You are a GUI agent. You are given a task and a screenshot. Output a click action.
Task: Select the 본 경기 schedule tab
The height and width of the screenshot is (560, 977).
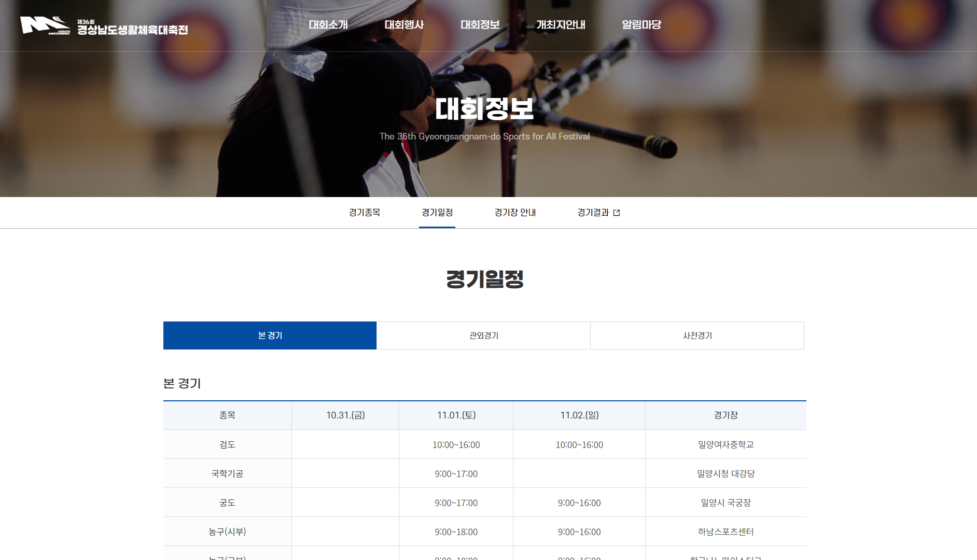pyautogui.click(x=270, y=335)
